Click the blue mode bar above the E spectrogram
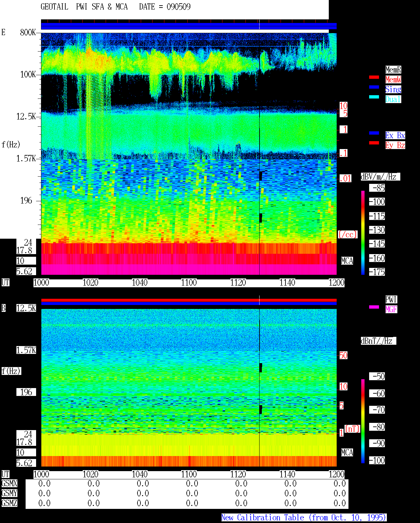This screenshot has width=420, height=523. [189, 26]
